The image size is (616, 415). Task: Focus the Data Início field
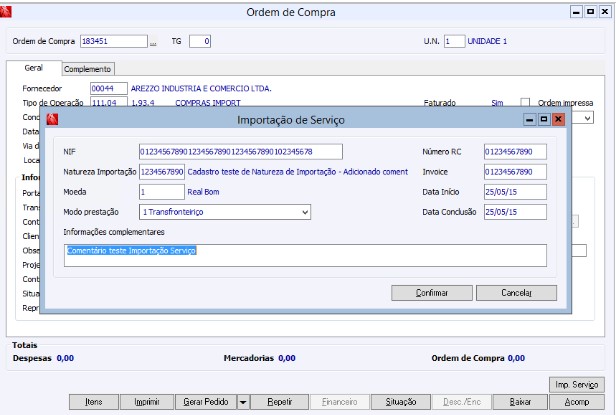pos(515,192)
